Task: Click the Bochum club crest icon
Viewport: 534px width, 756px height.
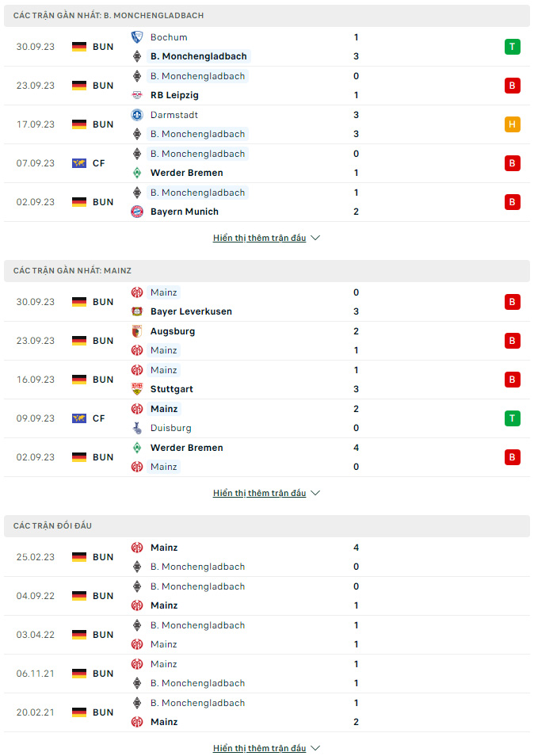Action: click(x=137, y=37)
